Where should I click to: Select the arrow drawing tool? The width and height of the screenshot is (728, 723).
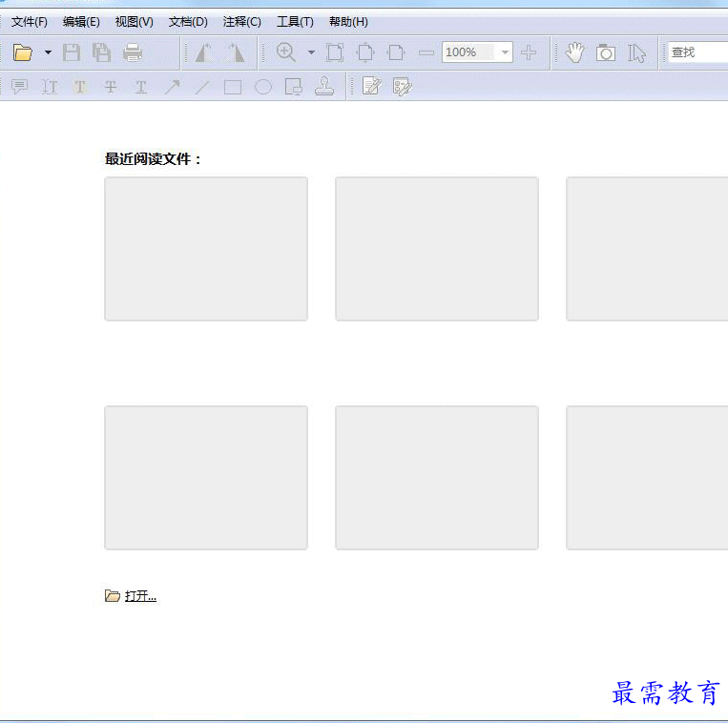pos(172,87)
